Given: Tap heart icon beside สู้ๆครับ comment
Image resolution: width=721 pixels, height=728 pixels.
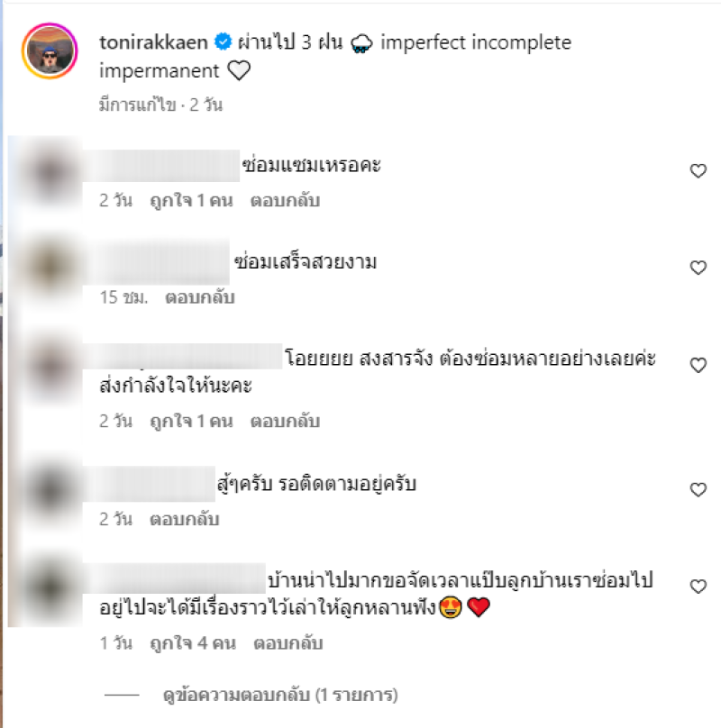Looking at the screenshot, I should pyautogui.click(x=698, y=489).
